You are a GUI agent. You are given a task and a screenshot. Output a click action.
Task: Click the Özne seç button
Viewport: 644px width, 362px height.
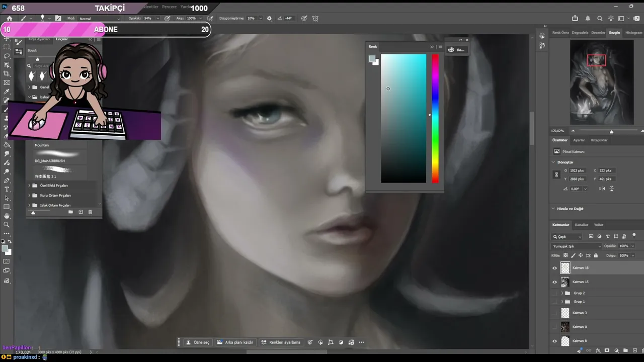coord(197,342)
